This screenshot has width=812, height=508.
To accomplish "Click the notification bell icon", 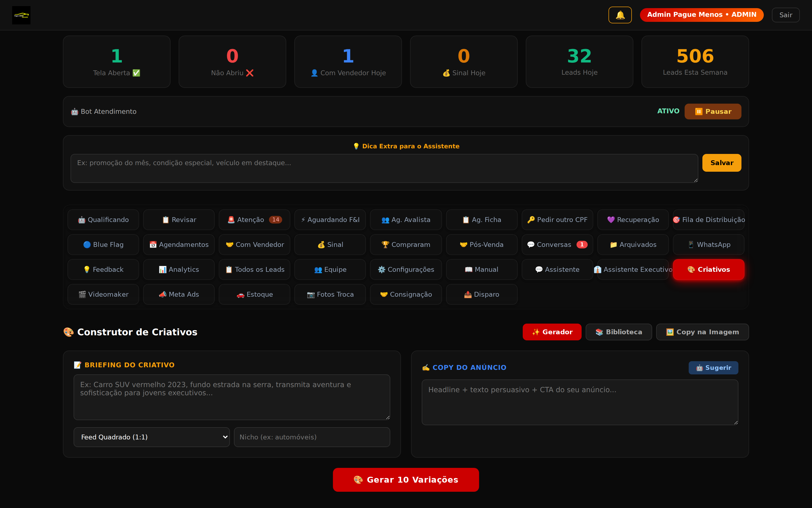I will (620, 15).
